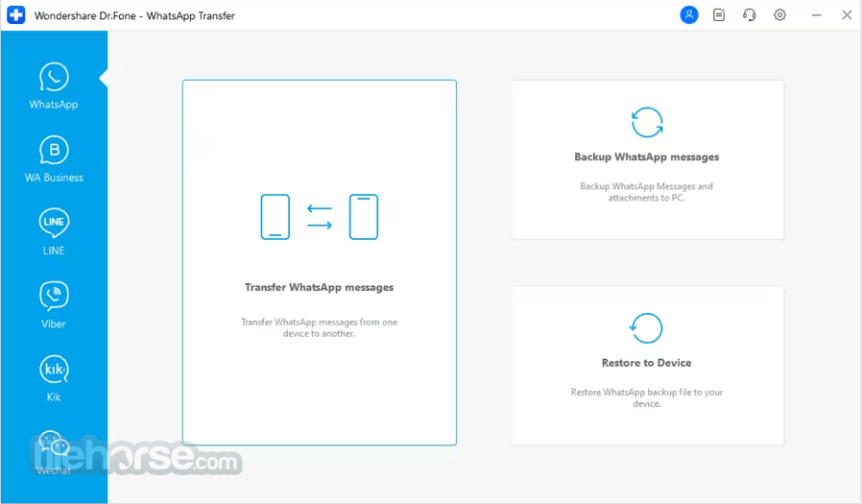The height and width of the screenshot is (504, 862).
Task: Click 'Restore WhatsApp backup file' description
Action: click(x=647, y=397)
